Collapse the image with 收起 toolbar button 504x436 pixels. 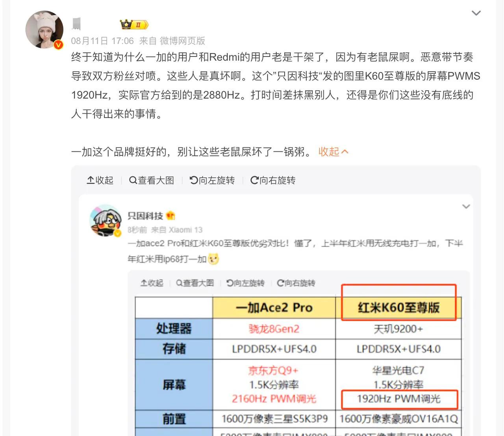(100, 180)
